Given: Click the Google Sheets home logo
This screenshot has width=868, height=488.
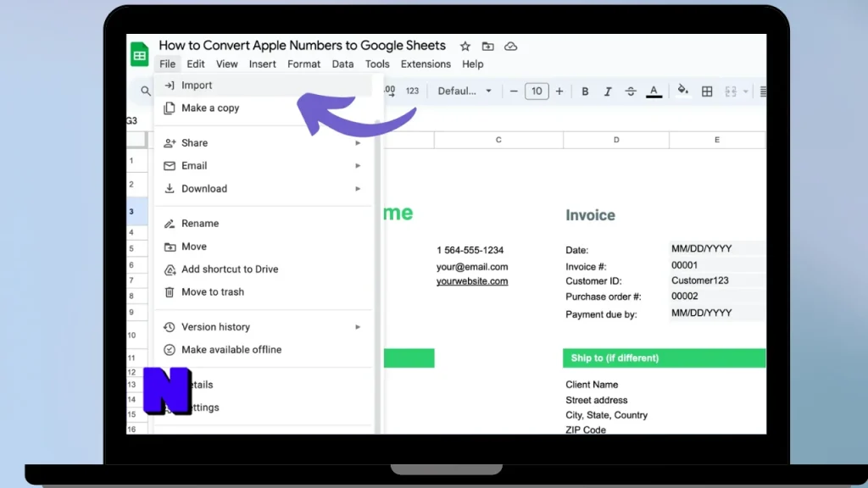Looking at the screenshot, I should [x=140, y=54].
